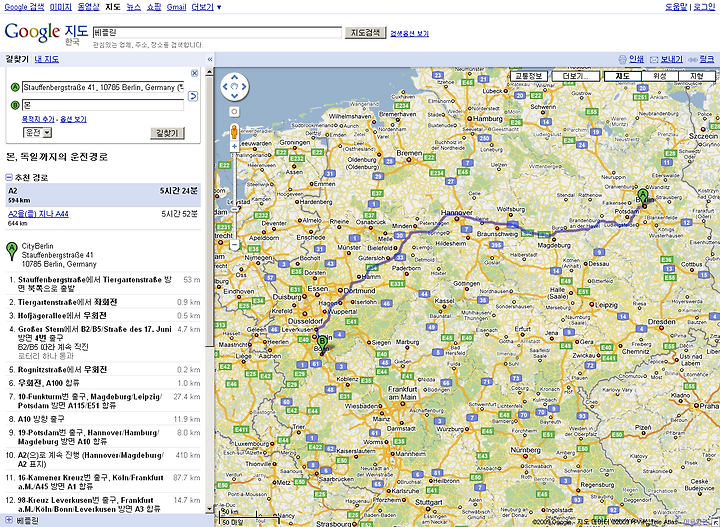Click the green A pin beside CityBerlin address
Image resolution: width=720 pixels, height=527 pixels.
(x=11, y=252)
